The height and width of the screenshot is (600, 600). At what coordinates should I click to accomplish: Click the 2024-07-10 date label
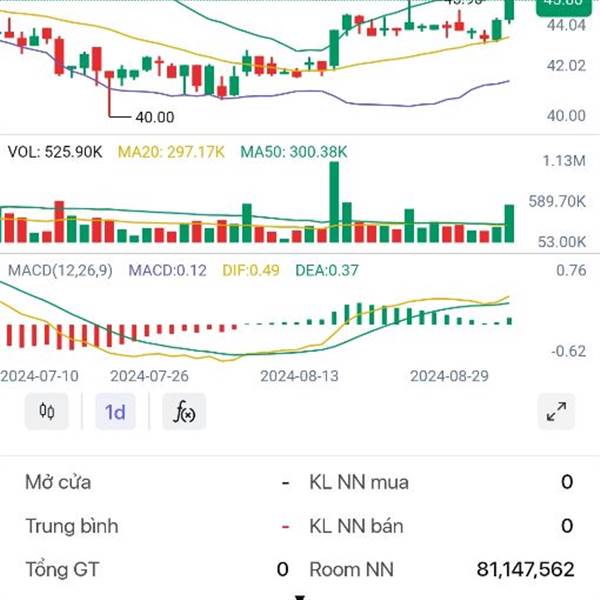39,376
